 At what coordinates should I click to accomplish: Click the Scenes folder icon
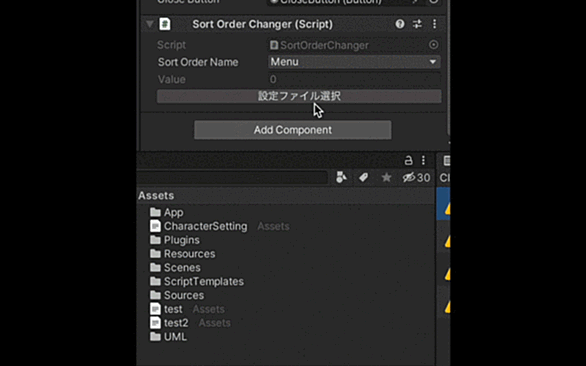(x=155, y=267)
